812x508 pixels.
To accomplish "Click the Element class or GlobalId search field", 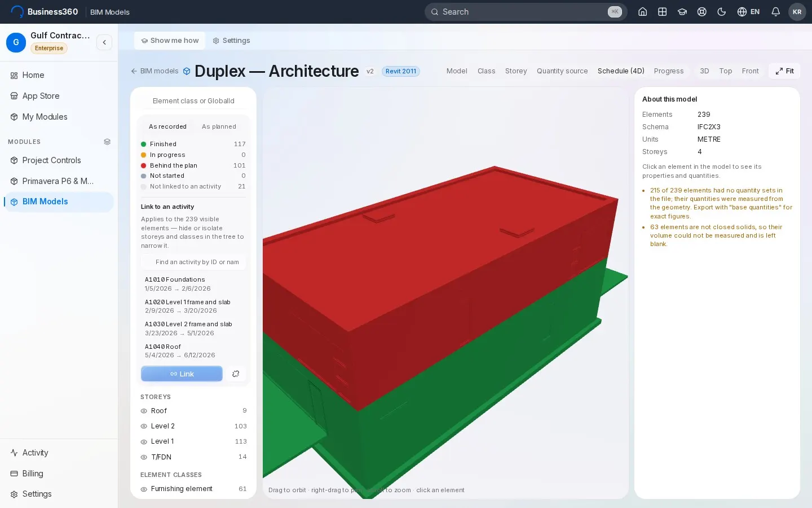I will 193,101.
